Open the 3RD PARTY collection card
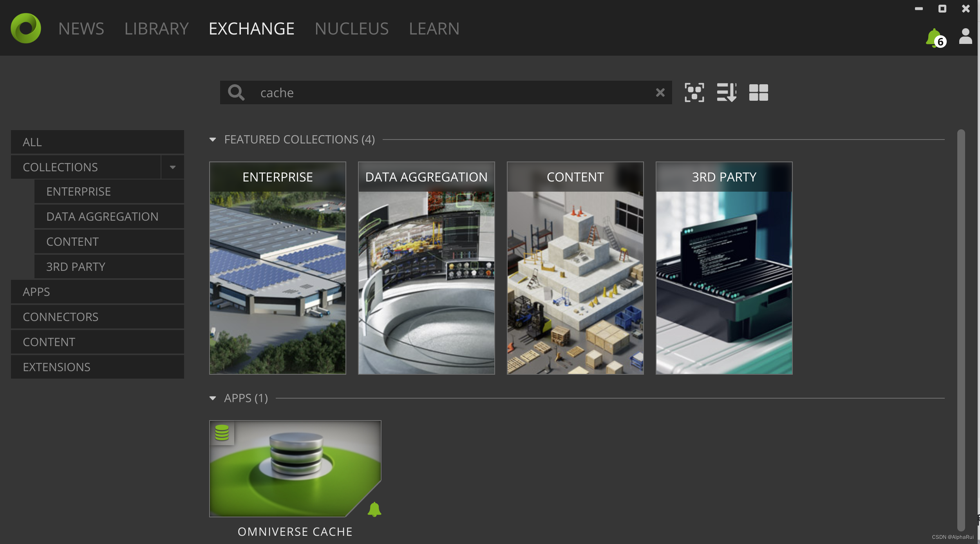The height and width of the screenshot is (544, 980). pos(724,268)
